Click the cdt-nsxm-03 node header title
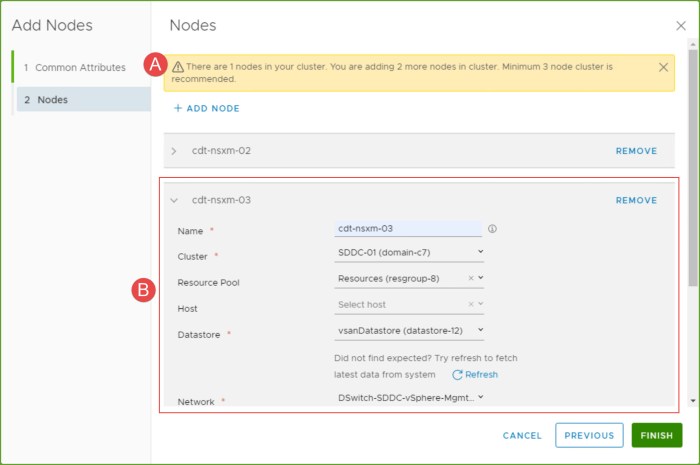 coord(221,200)
